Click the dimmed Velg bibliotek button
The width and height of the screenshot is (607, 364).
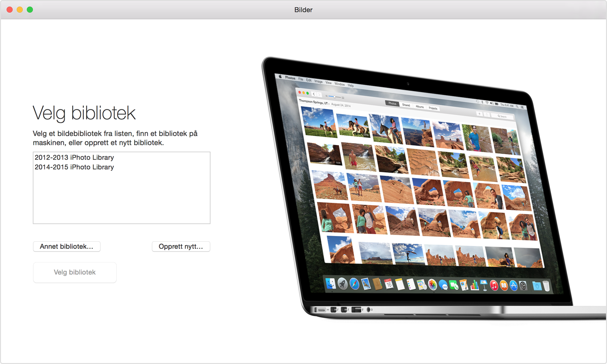click(x=74, y=273)
